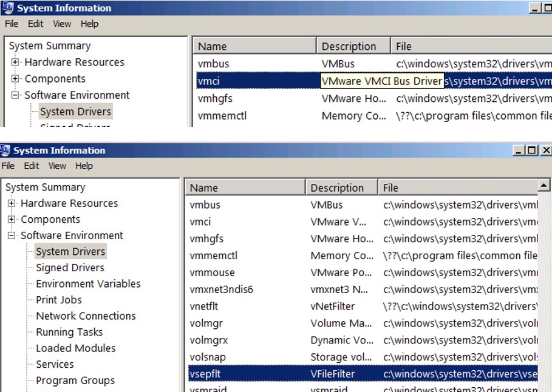Expand Hardware Resources in the lower window tree
The height and width of the screenshot is (392, 552).
12,203
